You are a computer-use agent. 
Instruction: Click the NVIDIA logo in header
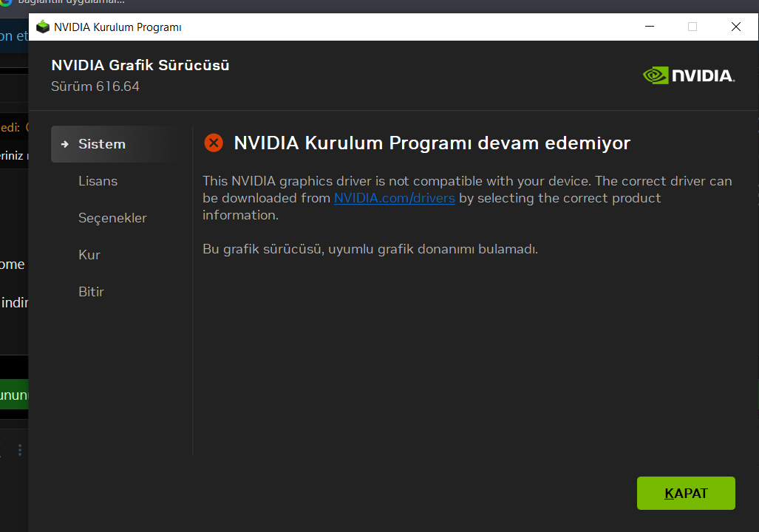[x=689, y=75]
